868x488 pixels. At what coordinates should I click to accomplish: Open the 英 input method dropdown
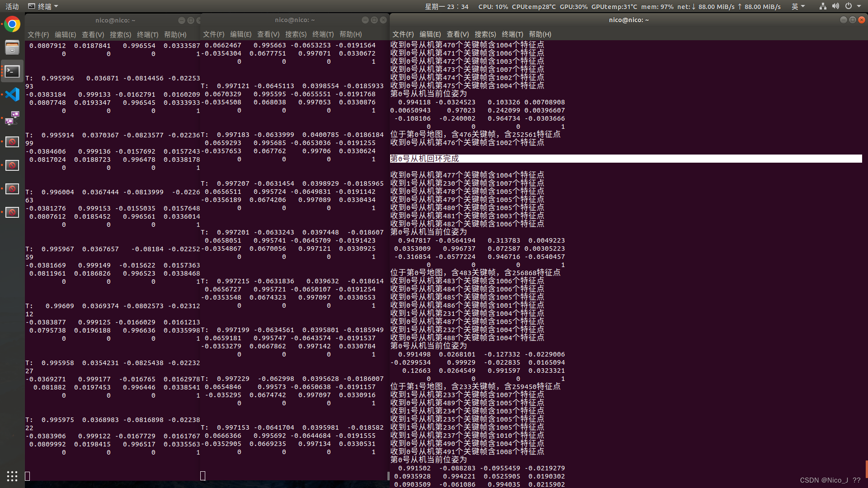[x=798, y=6]
